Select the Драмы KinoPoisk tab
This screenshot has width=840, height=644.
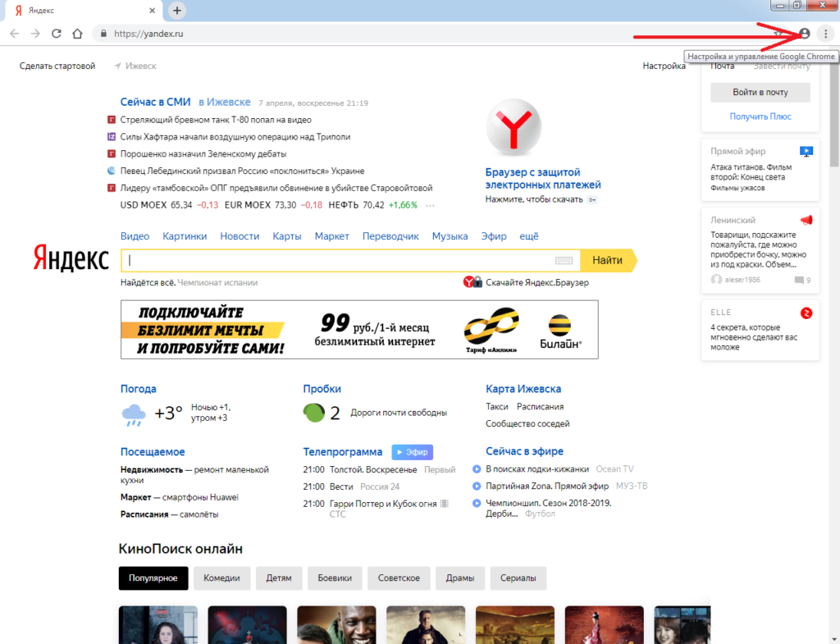click(x=460, y=578)
